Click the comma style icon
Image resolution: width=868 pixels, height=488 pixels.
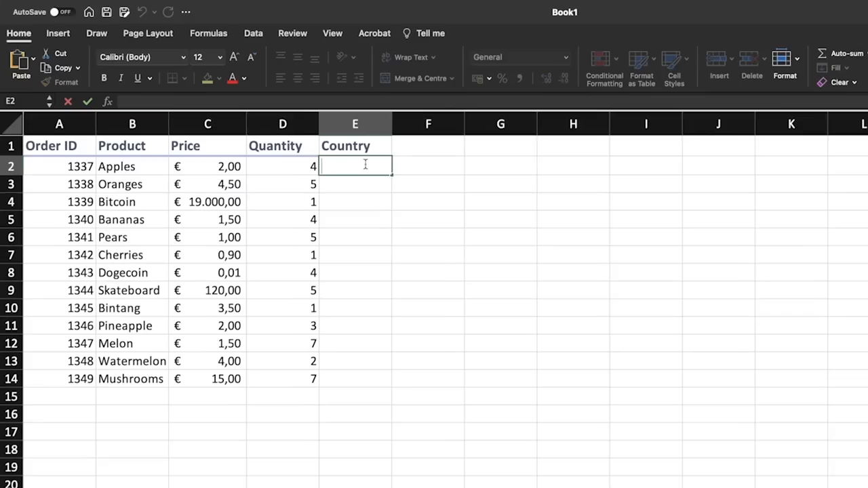pyautogui.click(x=520, y=79)
